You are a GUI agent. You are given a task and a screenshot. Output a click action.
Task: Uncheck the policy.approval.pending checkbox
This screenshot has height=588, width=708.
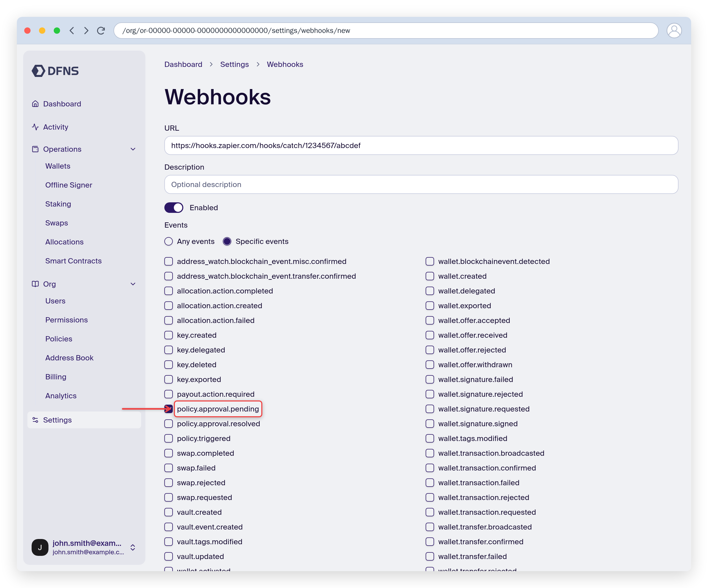click(x=169, y=409)
